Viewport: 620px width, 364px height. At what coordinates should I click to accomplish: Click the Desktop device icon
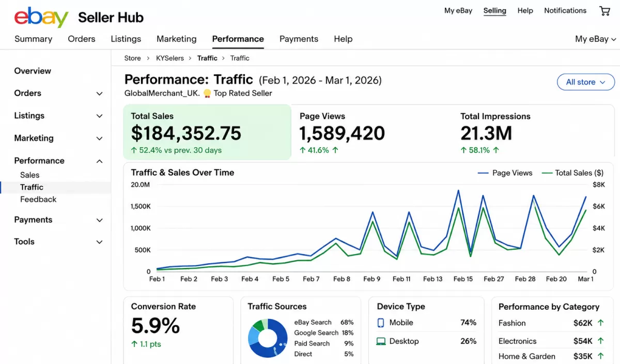click(x=381, y=341)
